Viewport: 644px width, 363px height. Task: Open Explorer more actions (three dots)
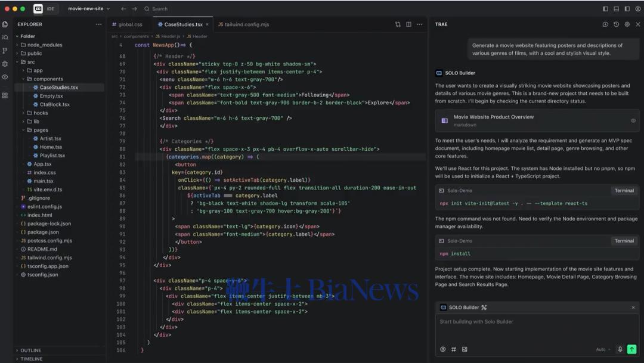click(x=98, y=24)
